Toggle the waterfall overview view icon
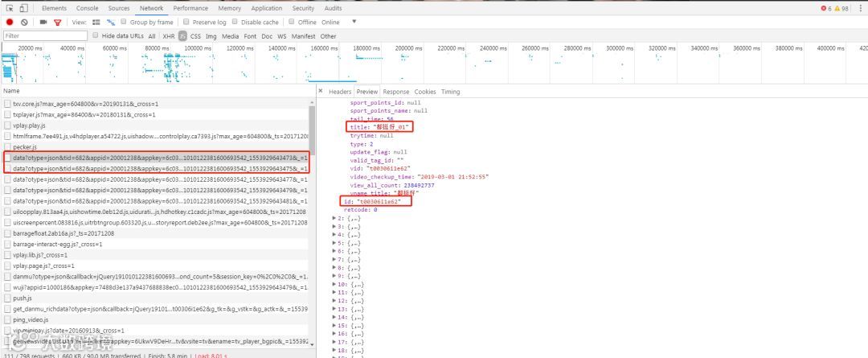This screenshot has height=358, width=868. click(111, 23)
